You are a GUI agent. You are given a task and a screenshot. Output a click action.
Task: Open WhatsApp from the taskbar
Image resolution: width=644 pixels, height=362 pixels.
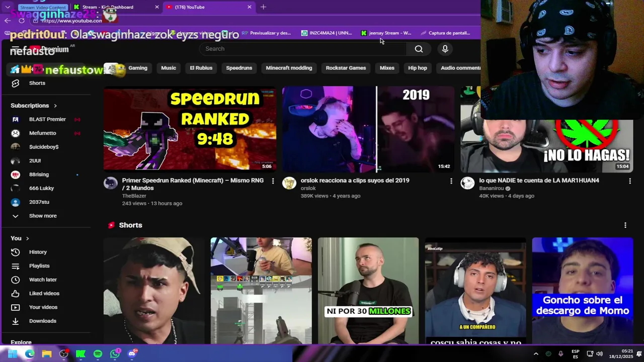(x=115, y=354)
